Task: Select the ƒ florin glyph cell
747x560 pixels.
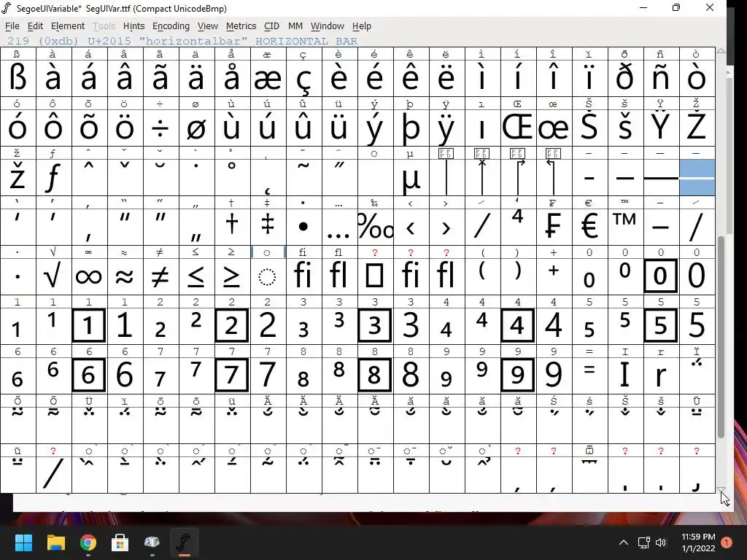Action: (54, 177)
